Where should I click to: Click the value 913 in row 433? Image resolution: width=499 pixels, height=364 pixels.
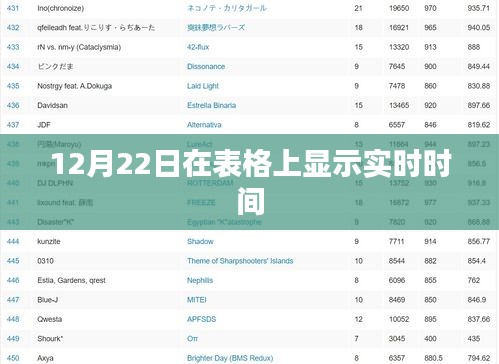(x=430, y=47)
